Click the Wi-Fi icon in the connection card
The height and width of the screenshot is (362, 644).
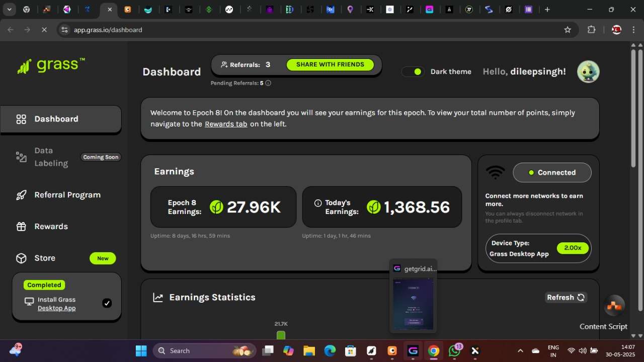[496, 173]
